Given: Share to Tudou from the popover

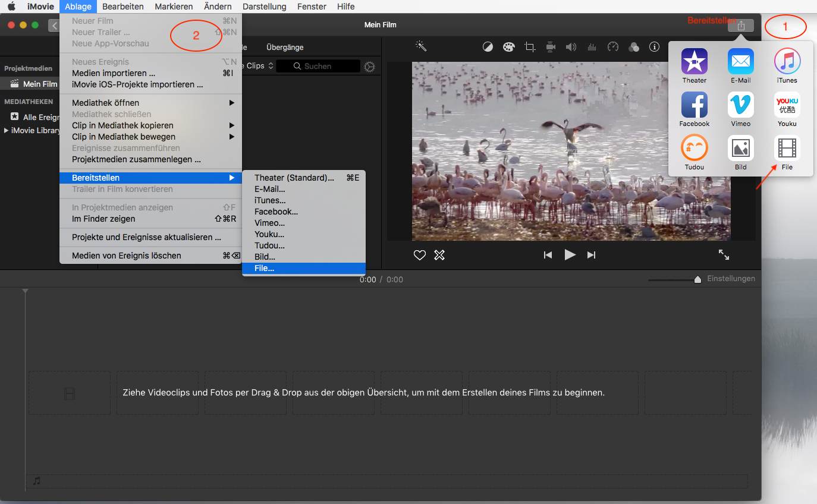Looking at the screenshot, I should pos(694,153).
